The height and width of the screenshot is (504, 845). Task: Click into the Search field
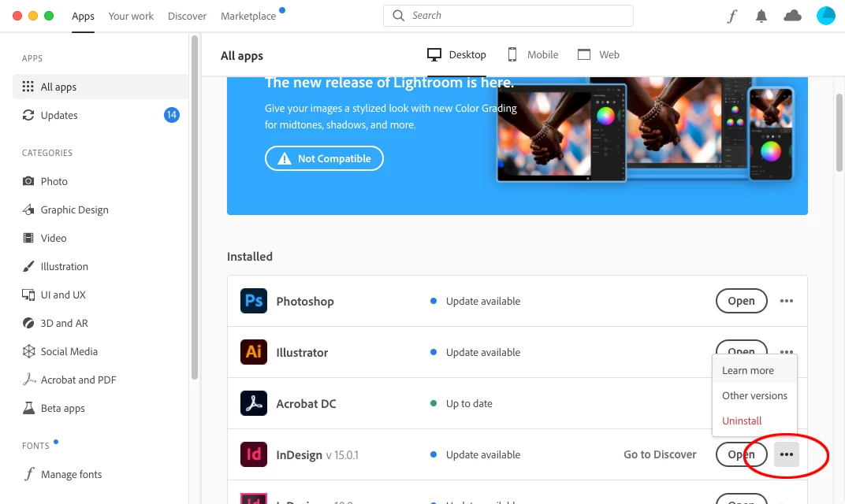508,16
